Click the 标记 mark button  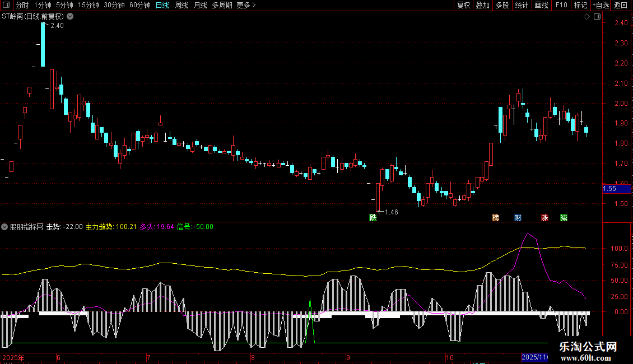(580, 5)
